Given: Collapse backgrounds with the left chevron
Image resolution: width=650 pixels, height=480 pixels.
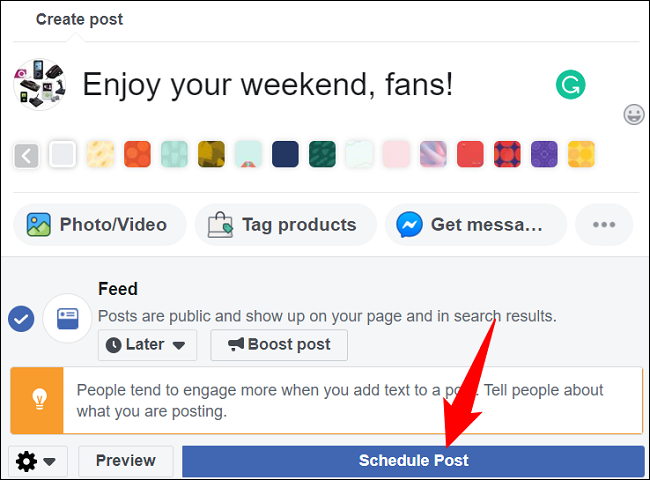Looking at the screenshot, I should pos(26,156).
